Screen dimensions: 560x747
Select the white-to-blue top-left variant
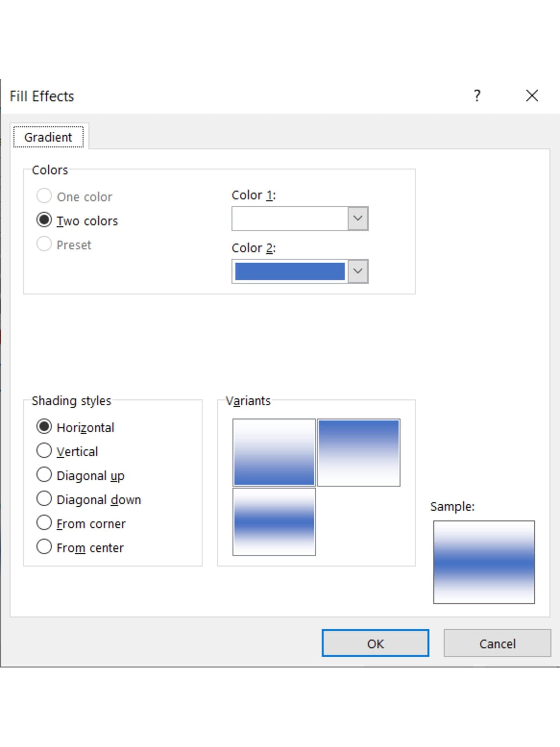274,452
